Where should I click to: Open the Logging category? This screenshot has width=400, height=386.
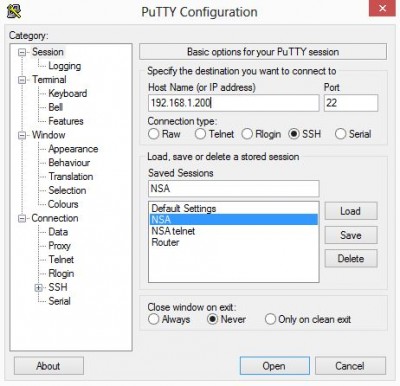[x=65, y=66]
